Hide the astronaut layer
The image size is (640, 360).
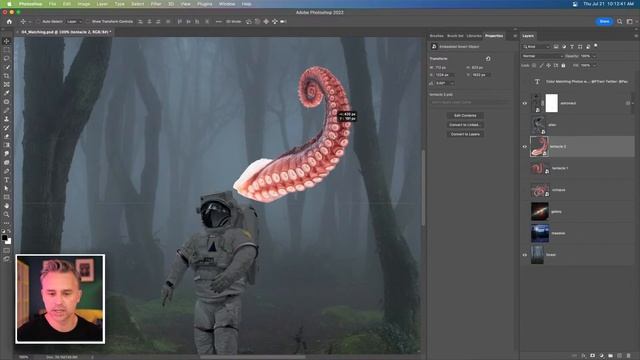tap(525, 103)
